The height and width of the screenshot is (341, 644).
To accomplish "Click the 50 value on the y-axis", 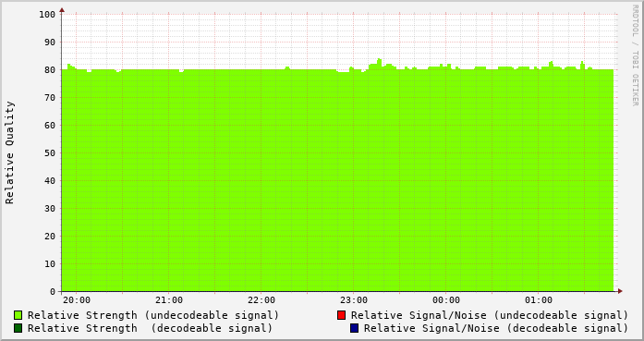I will tap(50, 152).
